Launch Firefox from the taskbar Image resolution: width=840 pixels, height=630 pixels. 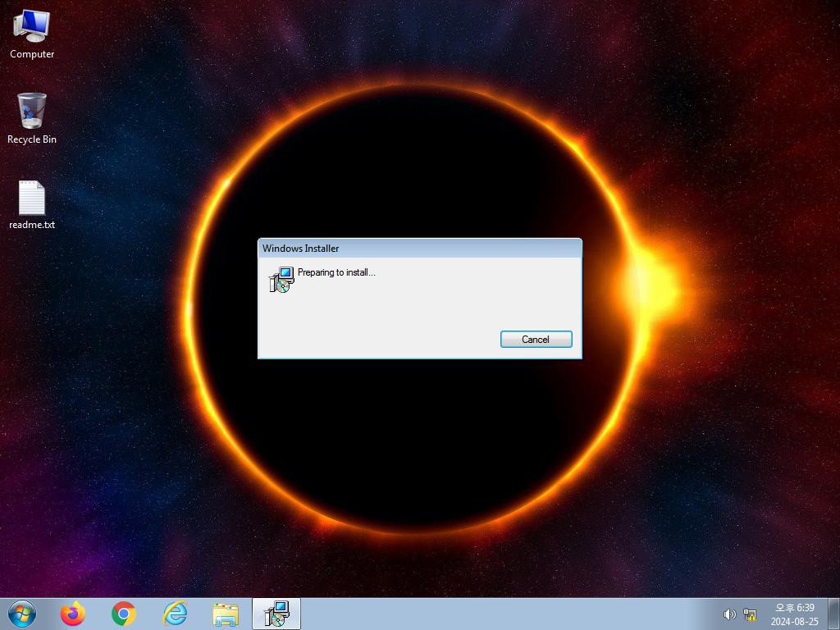click(73, 614)
